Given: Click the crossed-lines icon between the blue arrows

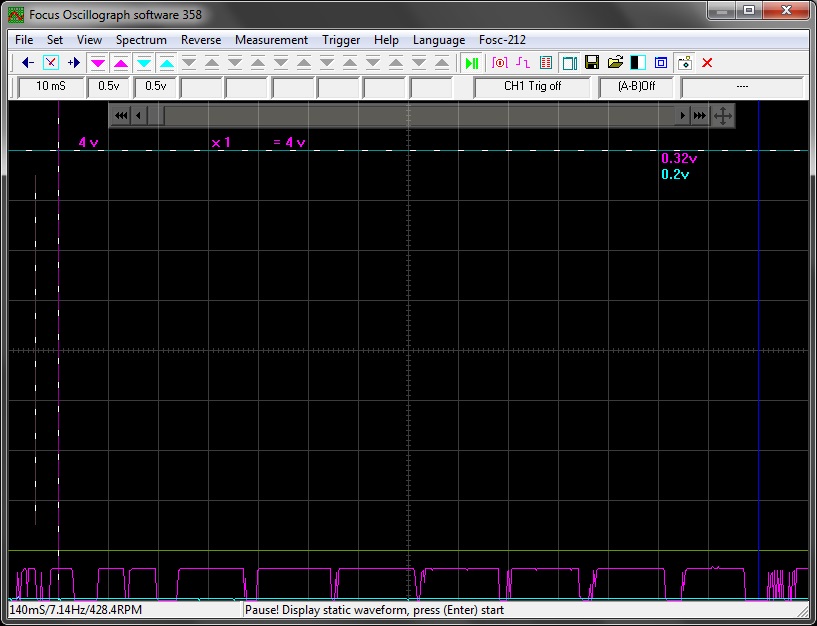Looking at the screenshot, I should point(51,63).
